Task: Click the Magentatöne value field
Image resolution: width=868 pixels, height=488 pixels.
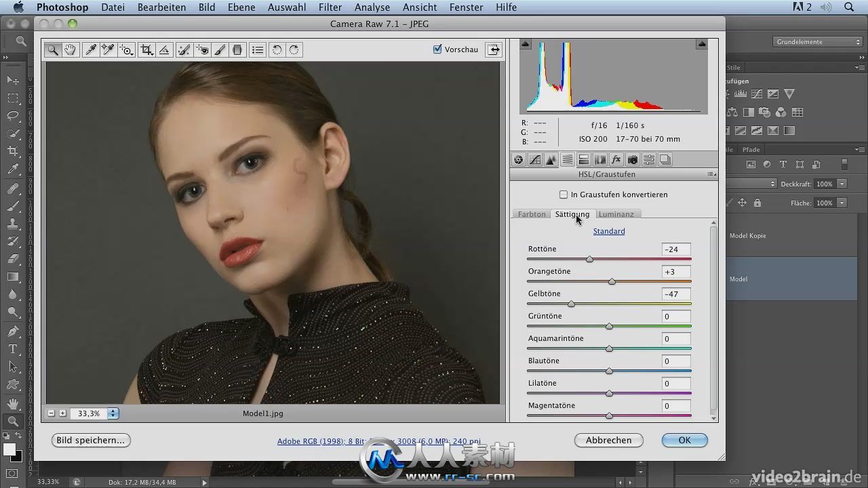Action: point(676,406)
